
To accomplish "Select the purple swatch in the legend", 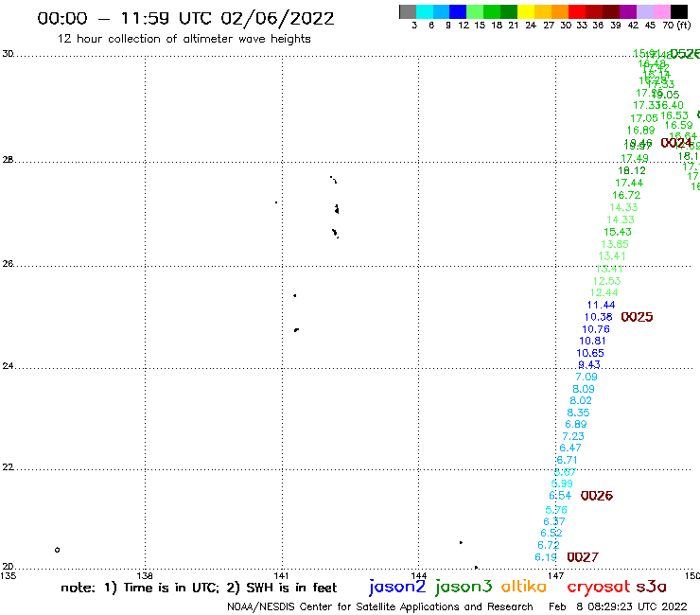I will (x=628, y=11).
